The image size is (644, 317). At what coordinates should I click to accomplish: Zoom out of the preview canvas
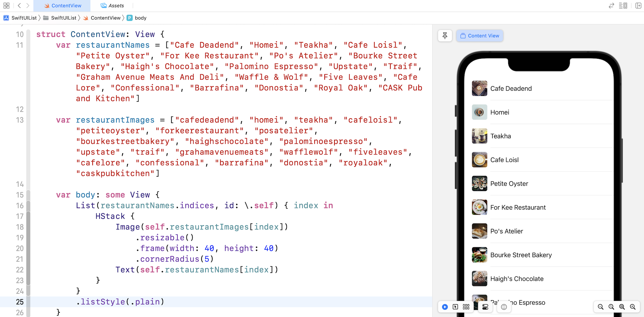coord(600,307)
